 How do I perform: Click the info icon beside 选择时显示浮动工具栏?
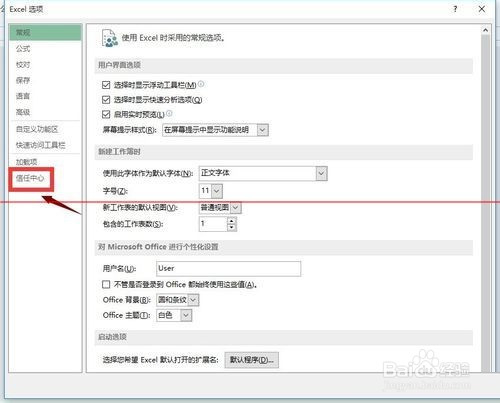point(201,84)
